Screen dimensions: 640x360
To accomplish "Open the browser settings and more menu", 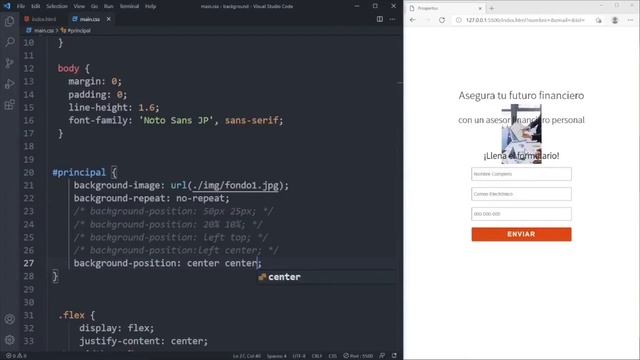I will tap(630, 20).
